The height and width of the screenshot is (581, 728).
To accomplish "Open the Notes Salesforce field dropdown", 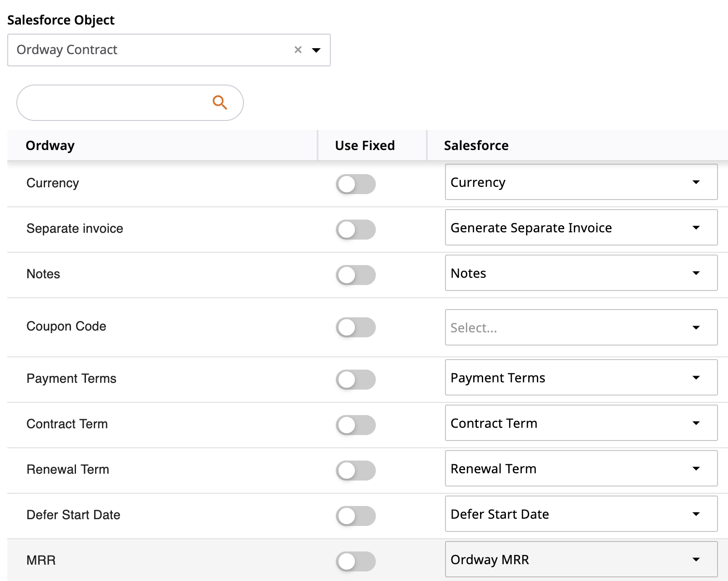I will 581,273.
